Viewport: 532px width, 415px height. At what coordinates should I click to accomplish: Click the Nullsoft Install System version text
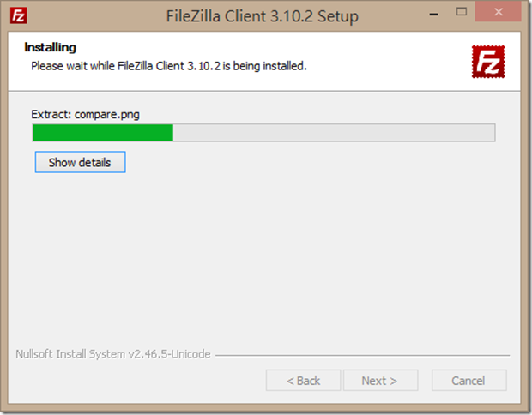pyautogui.click(x=113, y=354)
